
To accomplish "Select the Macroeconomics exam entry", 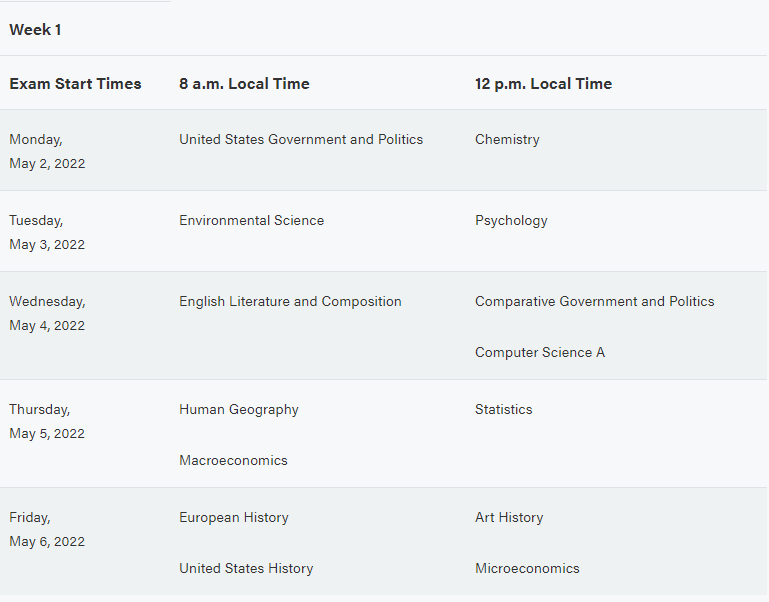I will [x=233, y=460].
